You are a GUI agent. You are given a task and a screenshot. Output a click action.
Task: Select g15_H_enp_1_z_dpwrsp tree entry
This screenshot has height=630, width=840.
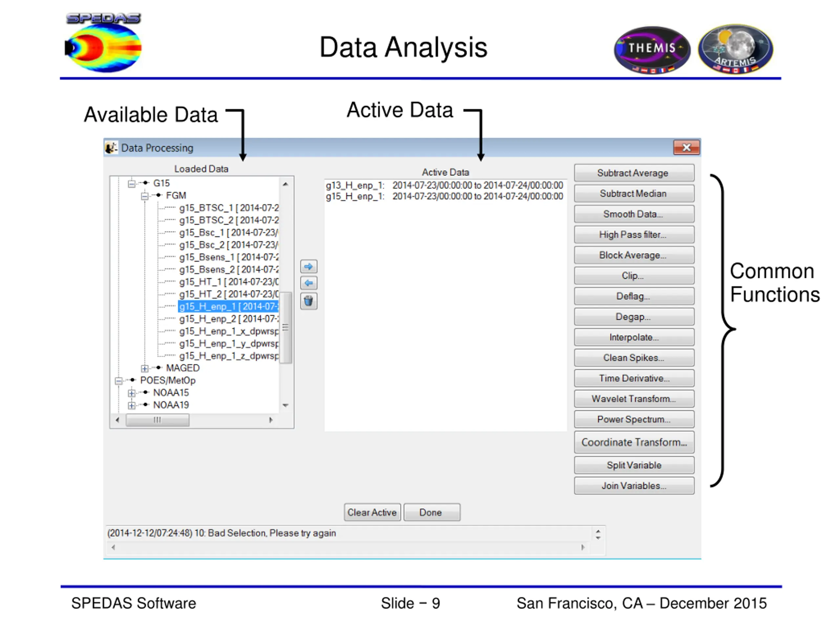[x=229, y=356]
